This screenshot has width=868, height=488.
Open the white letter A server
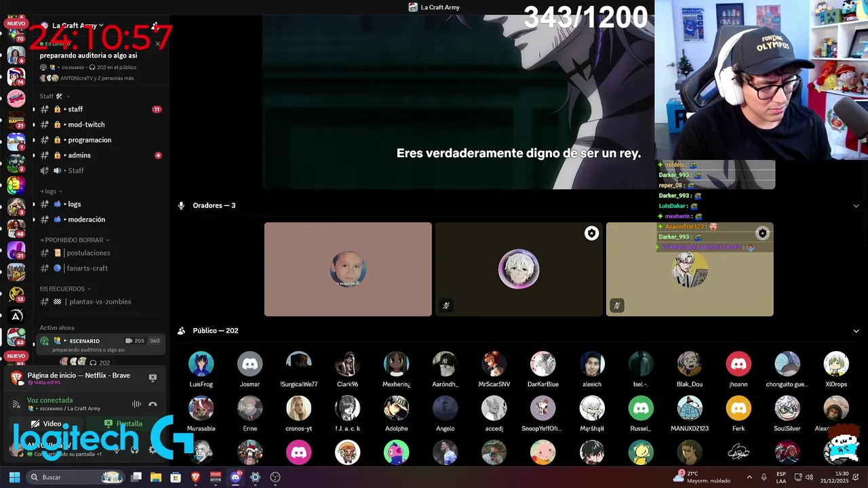(x=16, y=315)
